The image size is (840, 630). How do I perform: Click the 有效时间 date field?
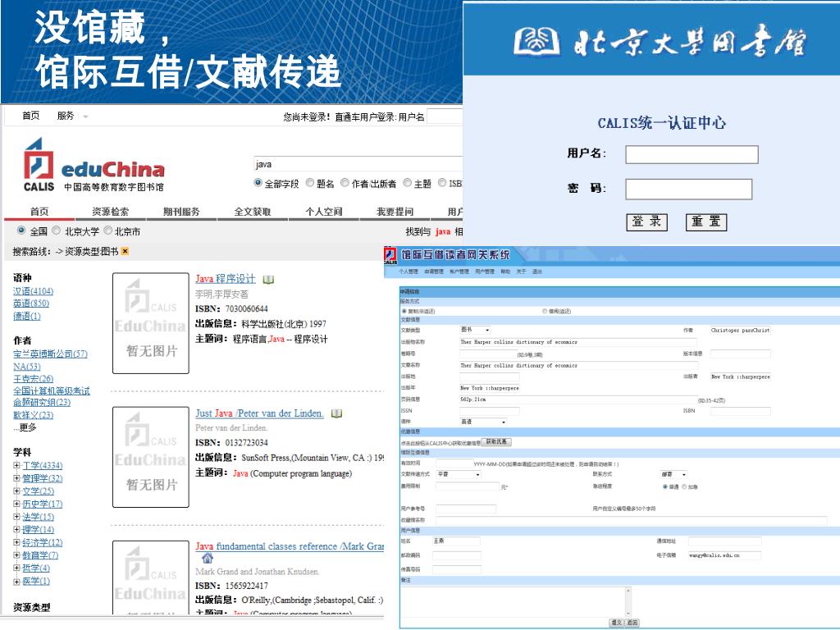(x=454, y=463)
